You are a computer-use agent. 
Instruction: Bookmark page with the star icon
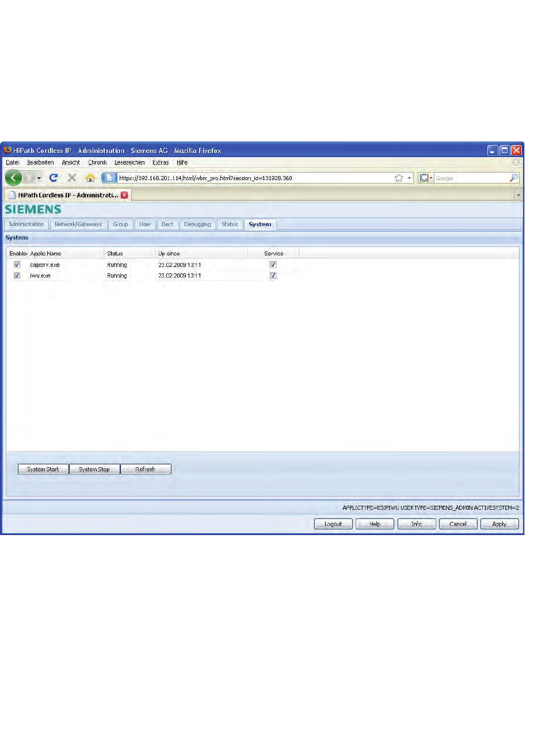coord(399,178)
